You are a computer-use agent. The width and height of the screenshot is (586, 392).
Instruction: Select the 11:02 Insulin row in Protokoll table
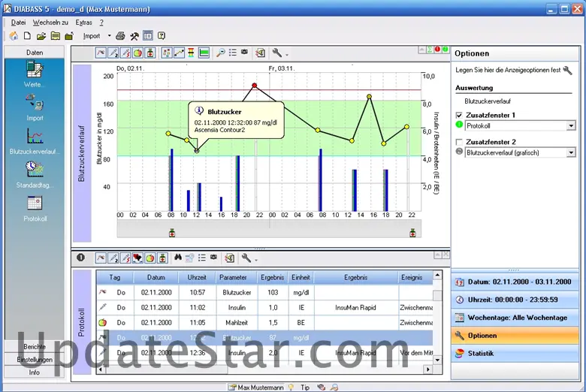(x=264, y=308)
